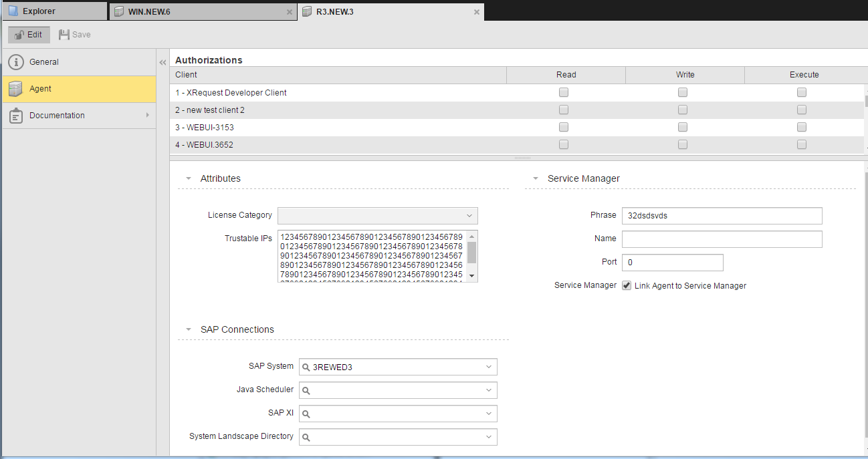
Task: Click the search icon in SAP XI field
Action: point(306,414)
